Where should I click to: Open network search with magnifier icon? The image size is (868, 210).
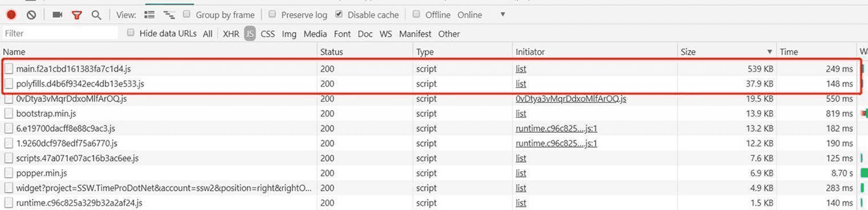point(96,15)
